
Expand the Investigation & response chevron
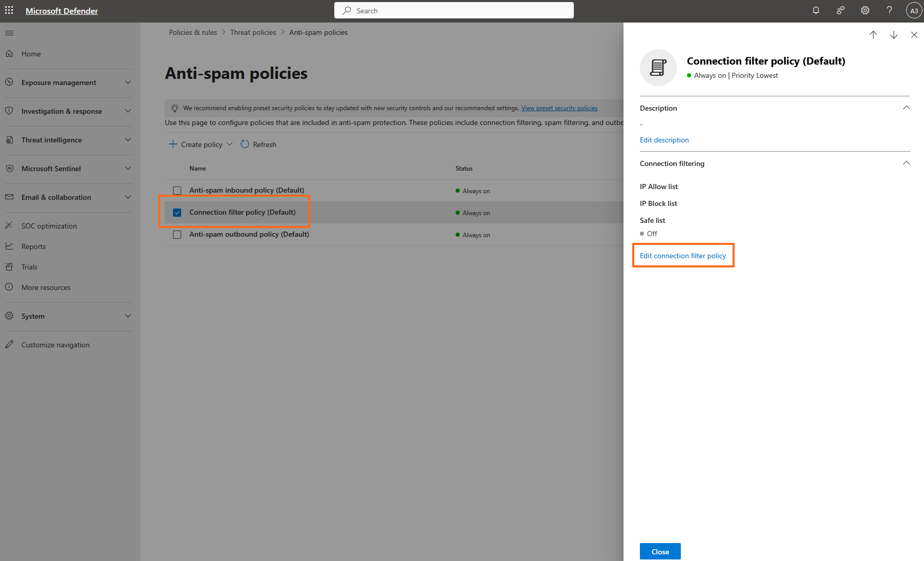(x=128, y=111)
